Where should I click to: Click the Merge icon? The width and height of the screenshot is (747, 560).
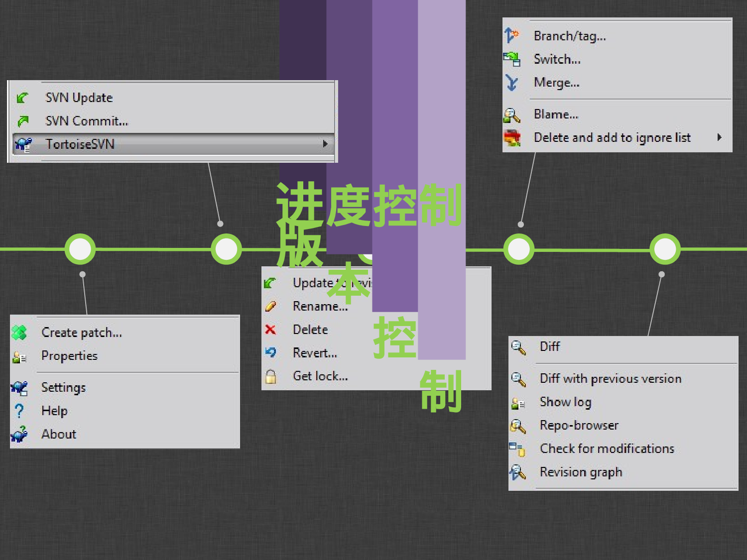[511, 83]
